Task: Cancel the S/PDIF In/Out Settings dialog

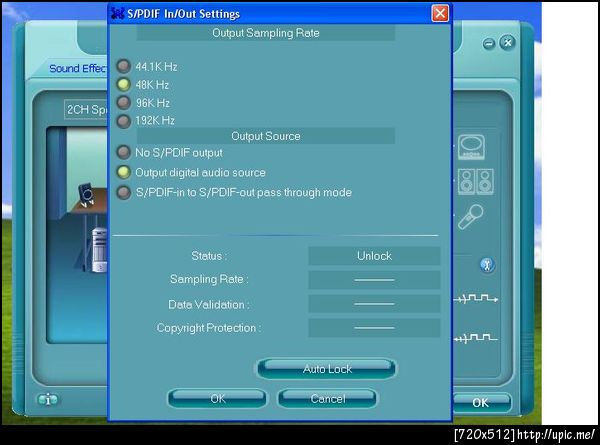Action: tap(328, 399)
